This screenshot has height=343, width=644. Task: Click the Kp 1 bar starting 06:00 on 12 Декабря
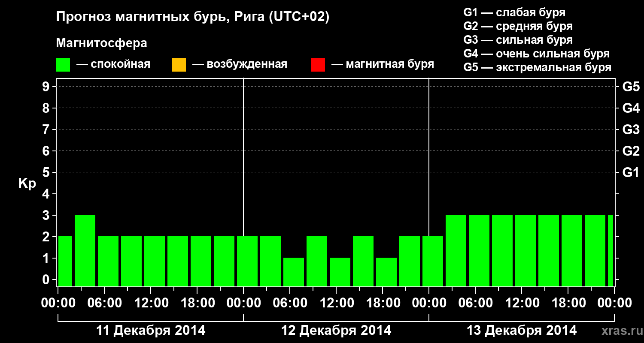click(x=294, y=272)
